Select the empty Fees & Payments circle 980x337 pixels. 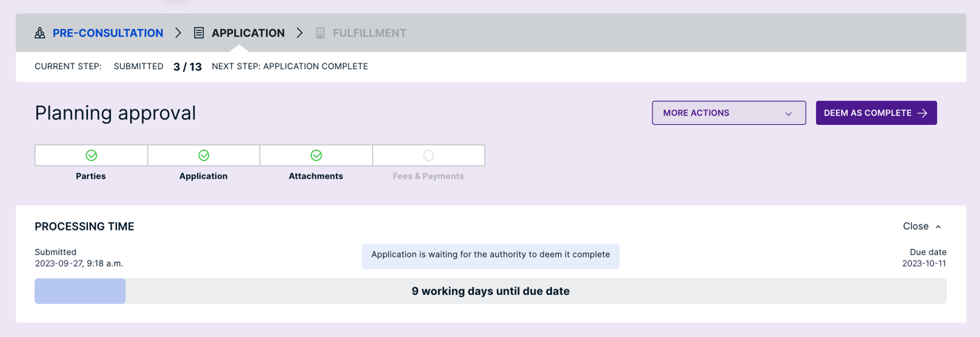(429, 155)
